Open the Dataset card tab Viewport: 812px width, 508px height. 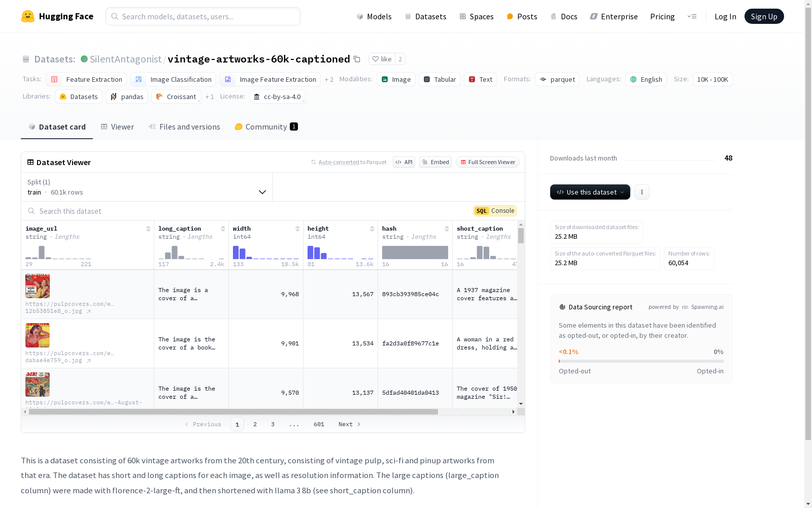click(57, 127)
